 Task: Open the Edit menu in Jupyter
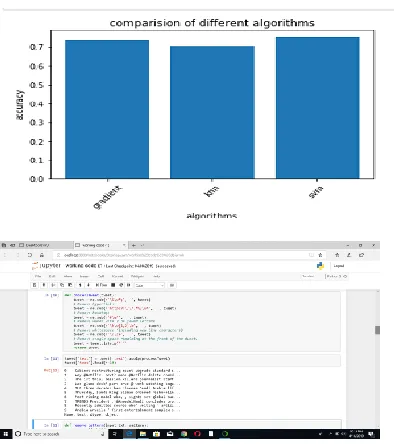(x=51, y=276)
